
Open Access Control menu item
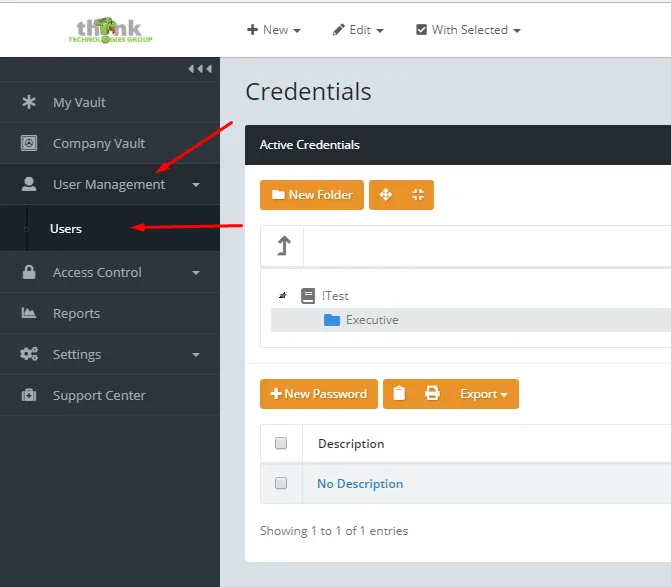click(110, 272)
